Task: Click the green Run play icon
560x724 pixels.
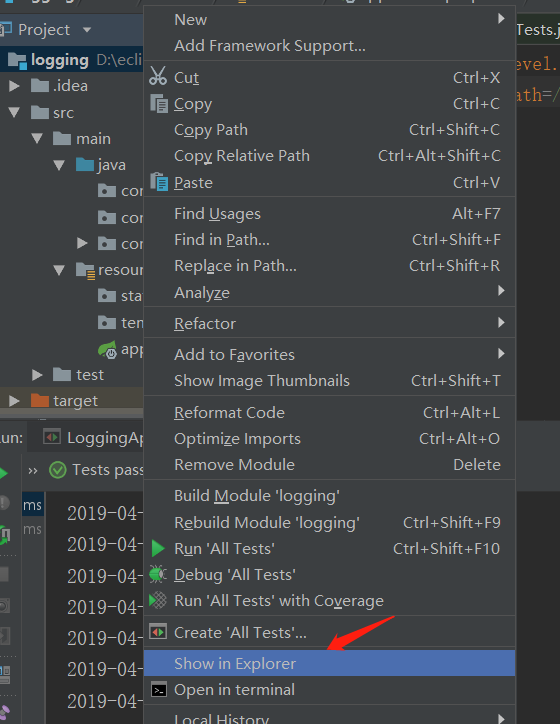Action: coord(158,548)
